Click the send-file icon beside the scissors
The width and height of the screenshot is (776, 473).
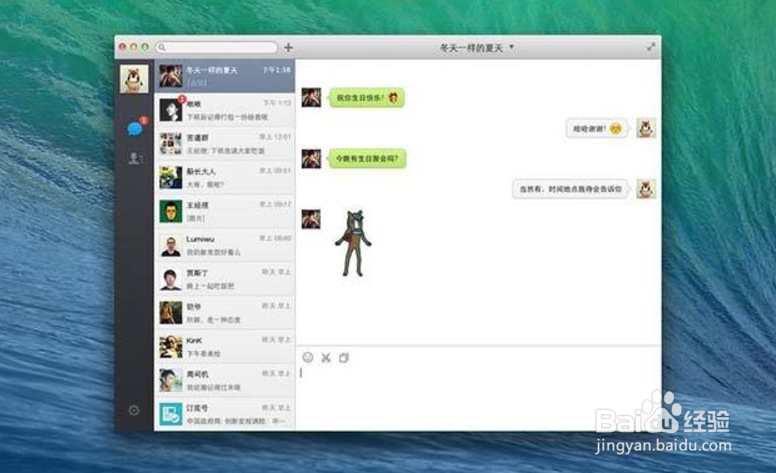pos(344,357)
